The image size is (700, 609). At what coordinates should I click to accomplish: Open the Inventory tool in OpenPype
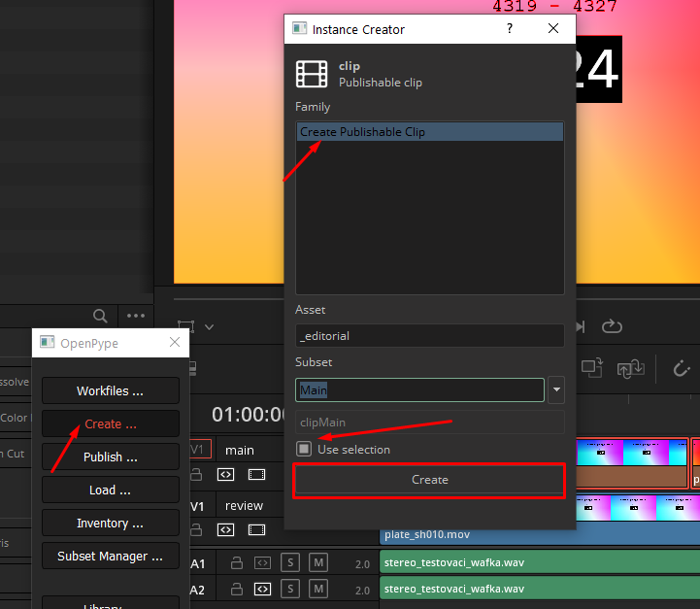(x=110, y=524)
